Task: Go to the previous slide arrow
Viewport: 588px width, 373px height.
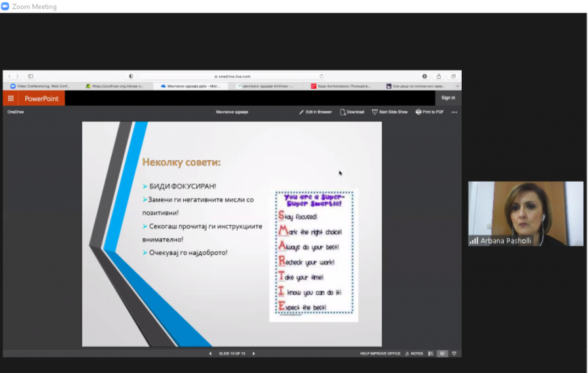Action: [210, 354]
